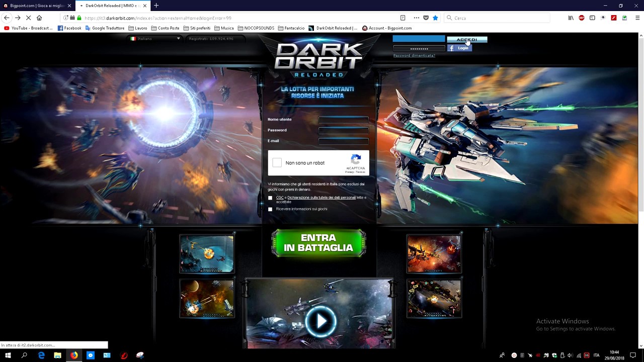Click the browser back arrow
Image resolution: width=644 pixels, height=362 pixels.
pyautogui.click(x=7, y=18)
